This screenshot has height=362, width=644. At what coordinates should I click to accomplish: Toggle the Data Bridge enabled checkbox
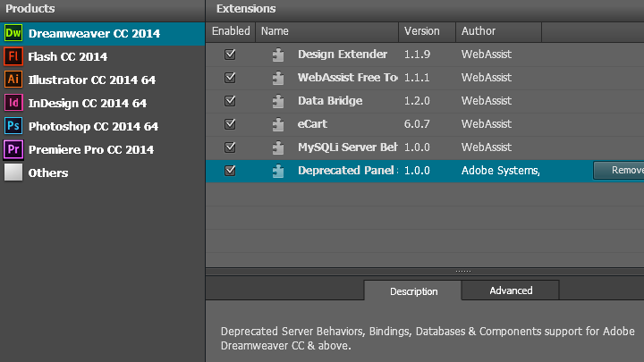coord(230,100)
